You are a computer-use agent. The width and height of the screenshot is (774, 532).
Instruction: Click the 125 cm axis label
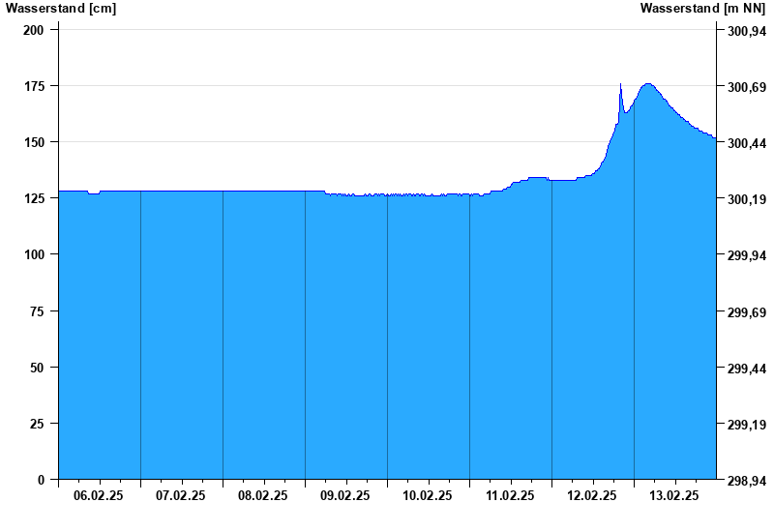34,199
